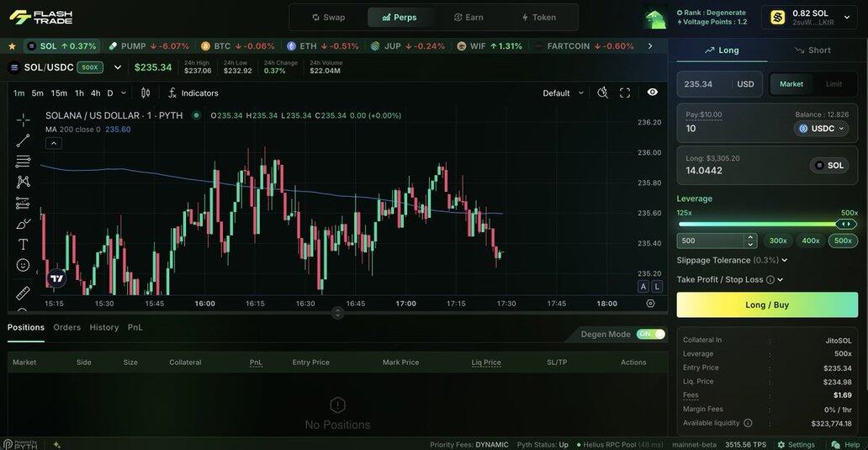868x450 pixels.
Task: Select the Market order type
Action: pos(791,84)
